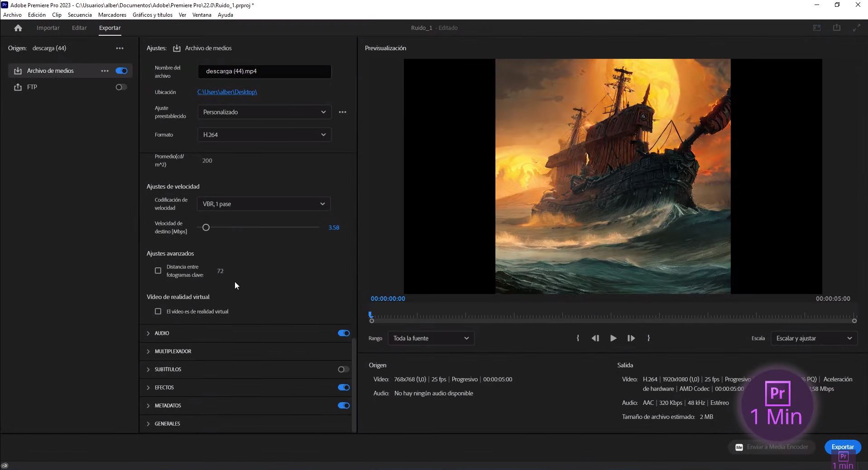This screenshot has height=470, width=868.
Task: Open preset three-dots menu beside Personalizado
Action: point(342,112)
